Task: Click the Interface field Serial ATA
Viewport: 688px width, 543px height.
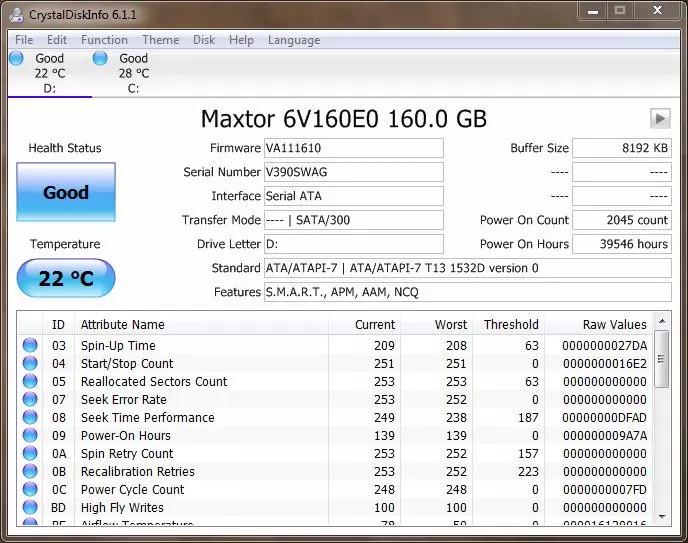Action: click(x=354, y=196)
